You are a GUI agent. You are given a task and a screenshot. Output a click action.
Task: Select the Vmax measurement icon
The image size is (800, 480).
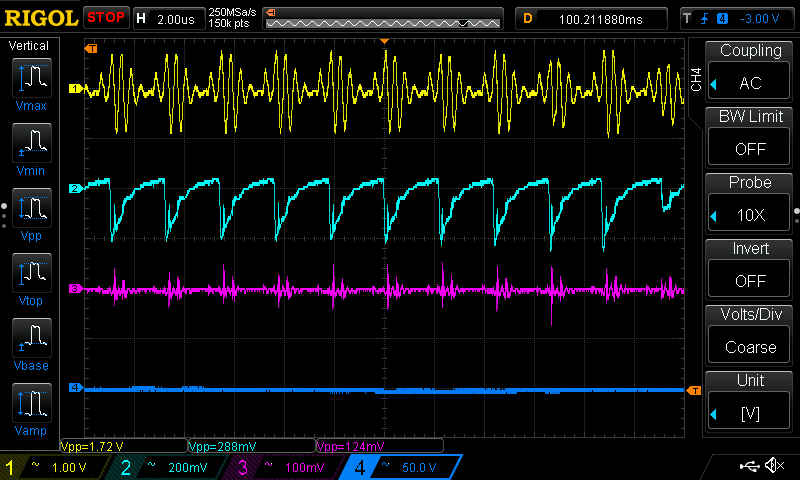point(31,82)
